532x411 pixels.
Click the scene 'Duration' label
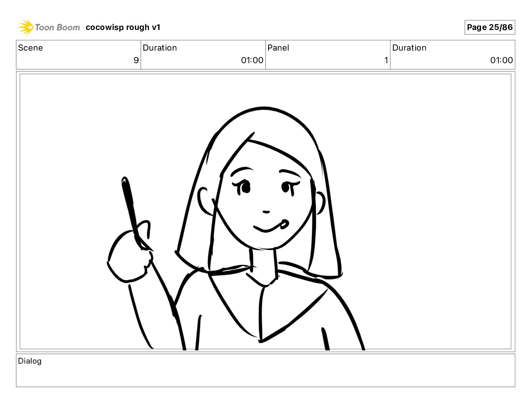tap(160, 48)
